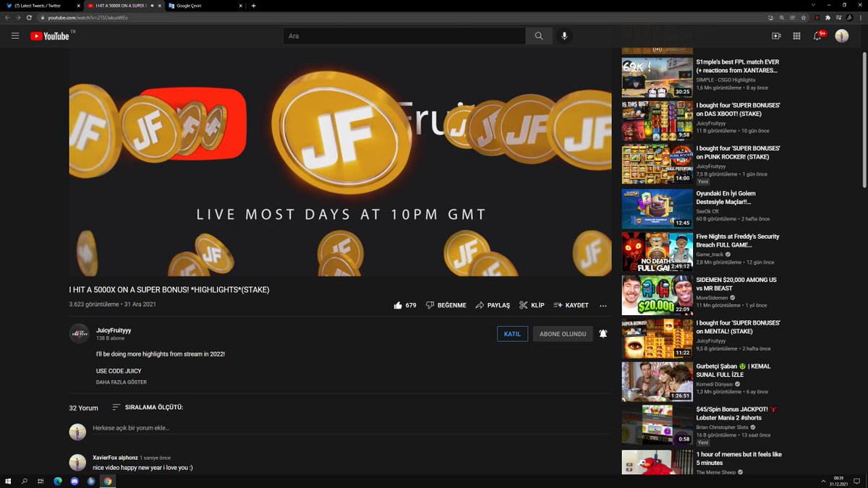Open SIDEMEN $20,000 AMONG US thumbnail

pyautogui.click(x=658, y=295)
